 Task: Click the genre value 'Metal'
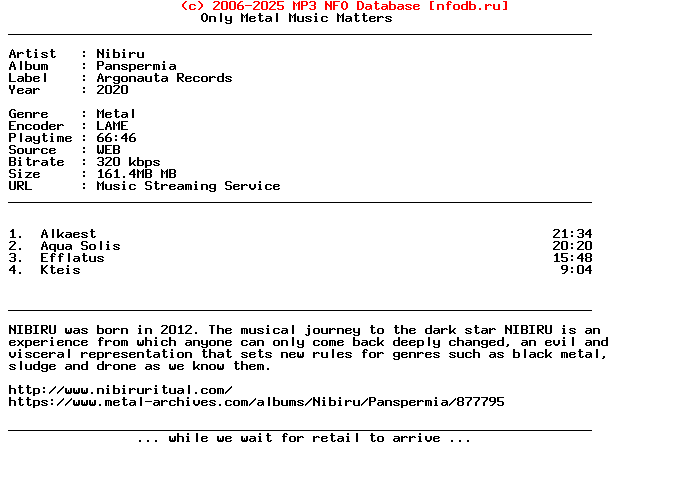(116, 114)
